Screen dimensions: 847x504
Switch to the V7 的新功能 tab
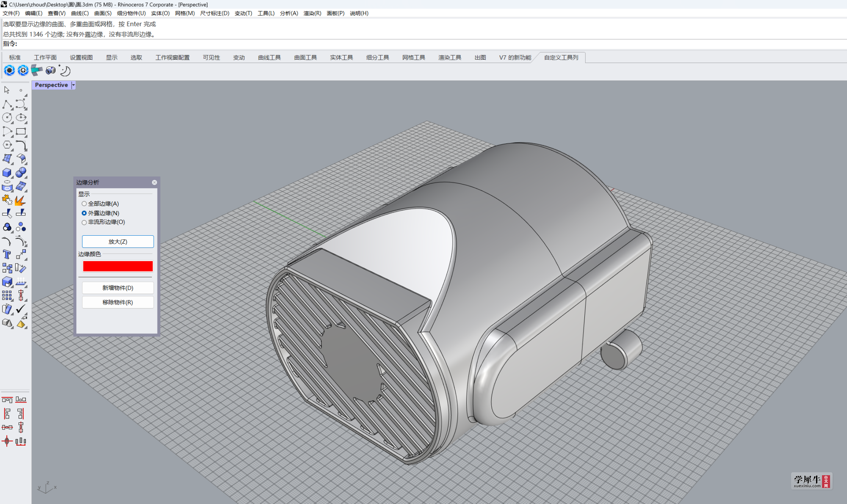(515, 58)
